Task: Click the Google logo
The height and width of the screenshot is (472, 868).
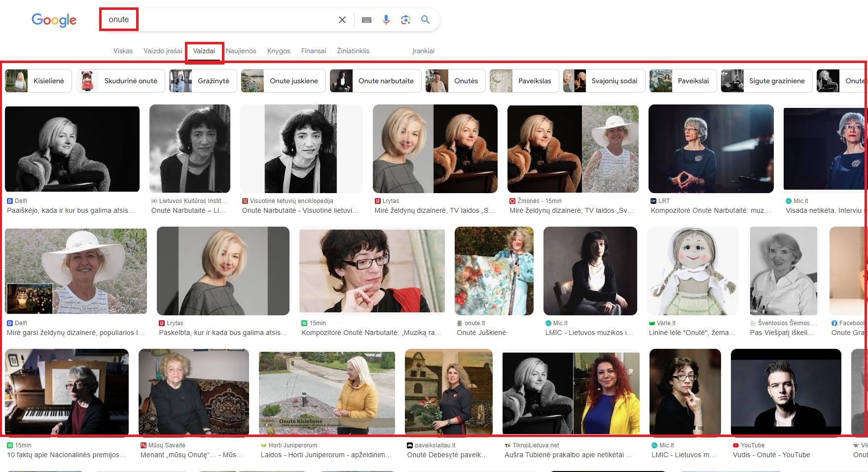Action: pos(54,20)
